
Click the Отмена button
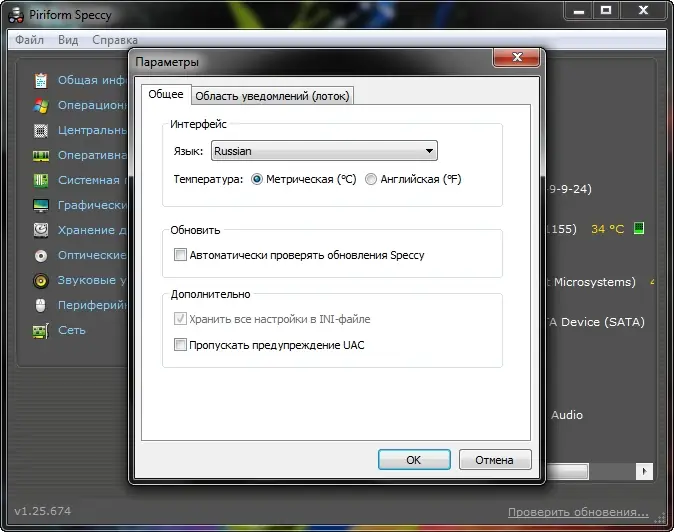495,460
